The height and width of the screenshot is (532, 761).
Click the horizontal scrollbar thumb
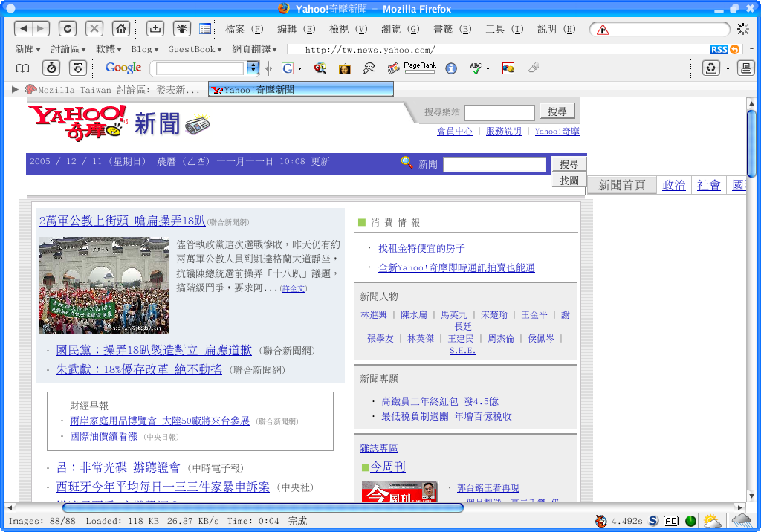262,508
